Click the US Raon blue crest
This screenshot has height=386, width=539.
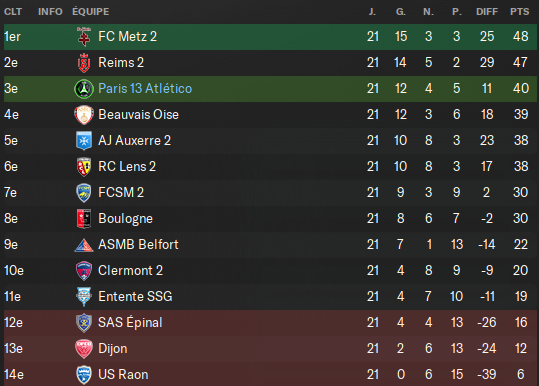(x=84, y=375)
